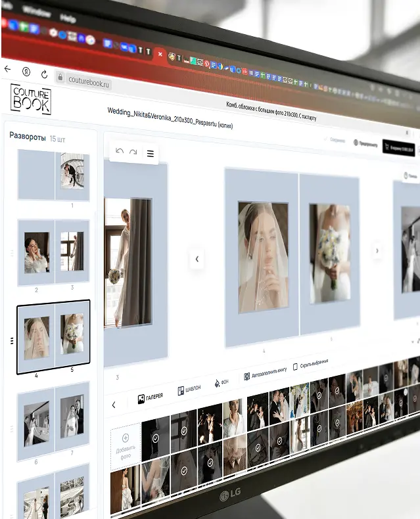Go to next spread with right chevron

377,250
